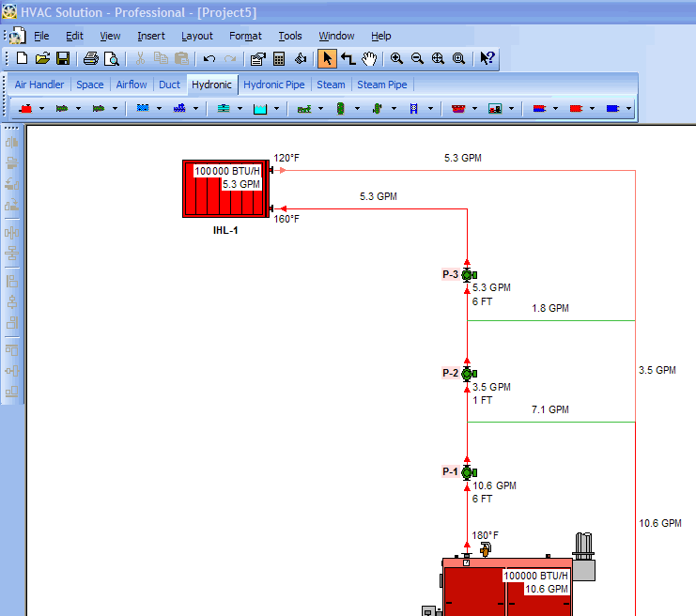Select pump P-2 on the diagram

[x=469, y=374]
